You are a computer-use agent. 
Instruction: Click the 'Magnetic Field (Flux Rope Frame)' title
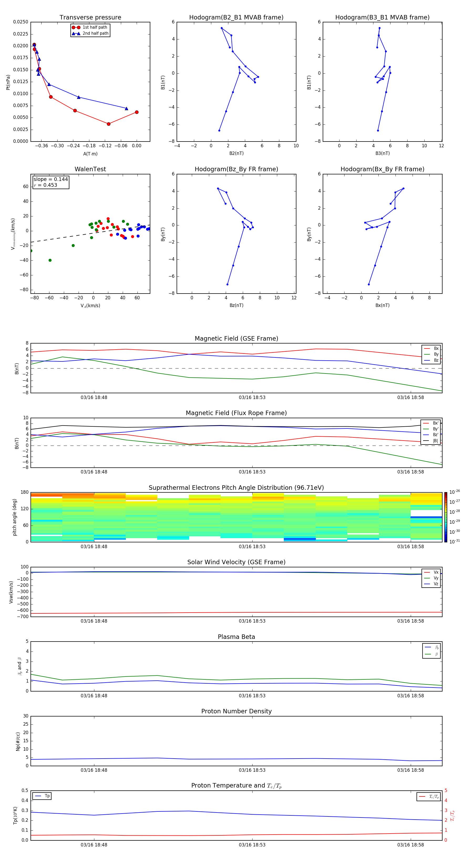[x=236, y=413]
